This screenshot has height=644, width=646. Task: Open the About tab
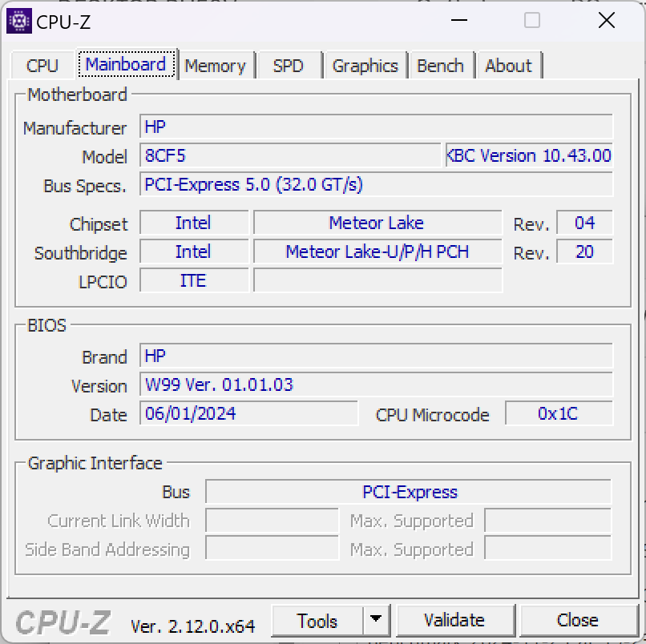tap(508, 66)
